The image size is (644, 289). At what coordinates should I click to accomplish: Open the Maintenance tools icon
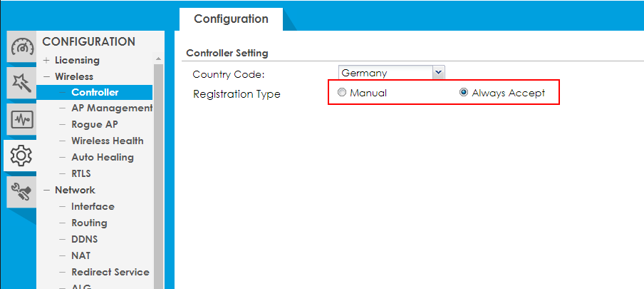(21, 191)
